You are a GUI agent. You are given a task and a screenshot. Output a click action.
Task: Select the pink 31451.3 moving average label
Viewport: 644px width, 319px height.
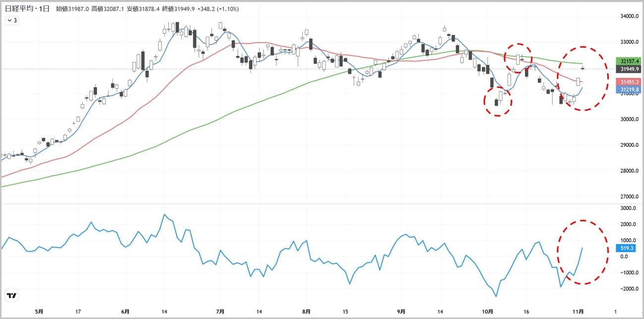point(628,81)
